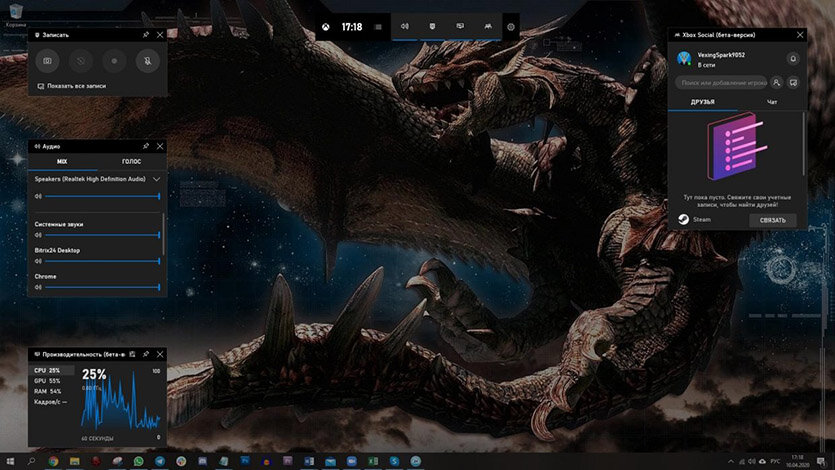Viewport: 835px width, 470px height.
Task: Toggle the Capture widget from Game Bar toolbar
Action: click(x=432, y=26)
